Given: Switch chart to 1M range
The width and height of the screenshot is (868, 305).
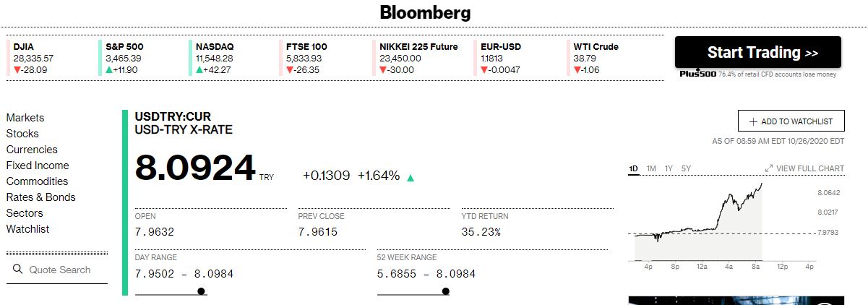Looking at the screenshot, I should pos(651,168).
